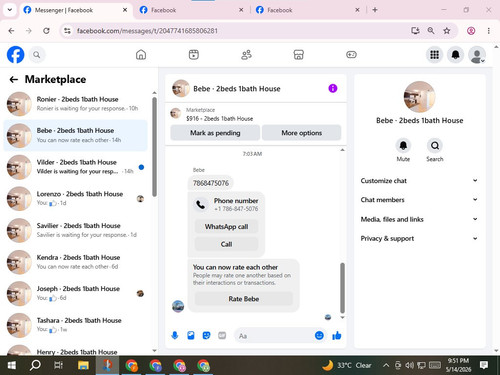Select the Bebe 2beds 1bath House chat row
Viewport: 500px width, 375px height.
[x=76, y=135]
